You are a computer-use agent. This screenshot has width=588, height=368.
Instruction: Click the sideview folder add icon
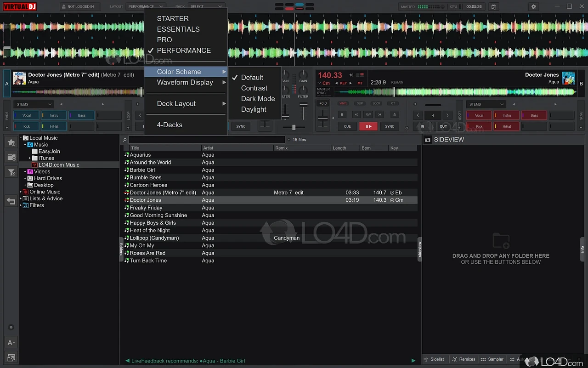[x=501, y=240]
